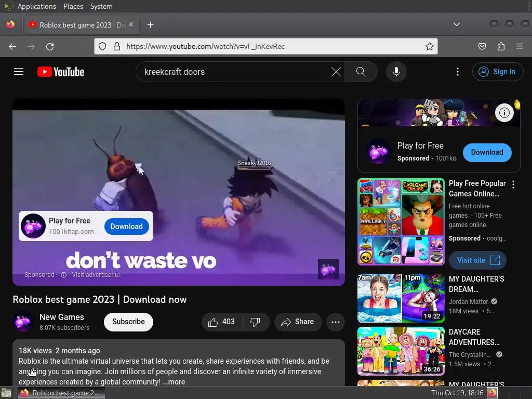Open tracking protection shield
Image resolution: width=532 pixels, height=399 pixels.
(102, 46)
